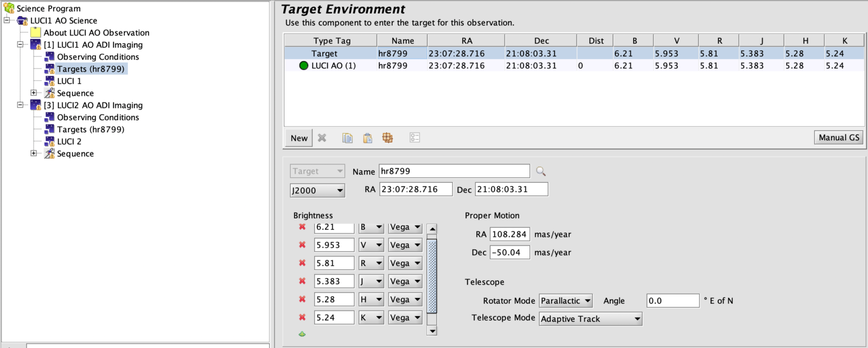
Task: Click the magnifier search icon beside the Name field
Action: tap(541, 171)
